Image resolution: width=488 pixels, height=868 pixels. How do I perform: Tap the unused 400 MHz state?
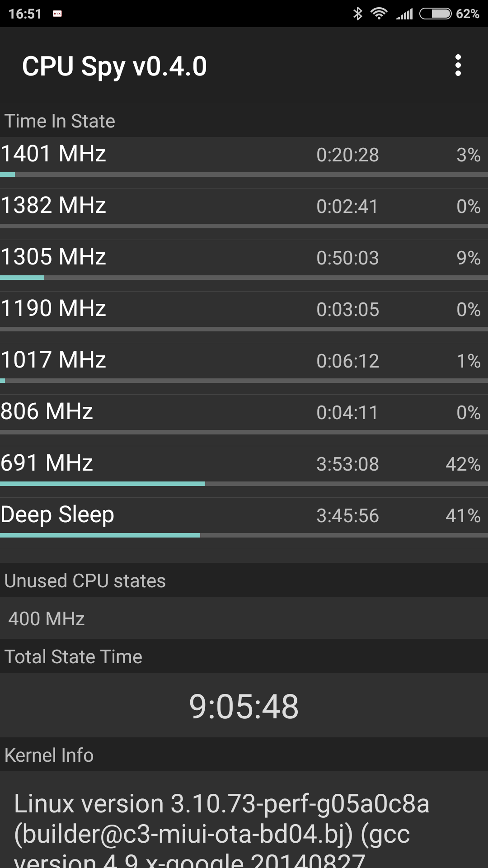[x=47, y=618]
